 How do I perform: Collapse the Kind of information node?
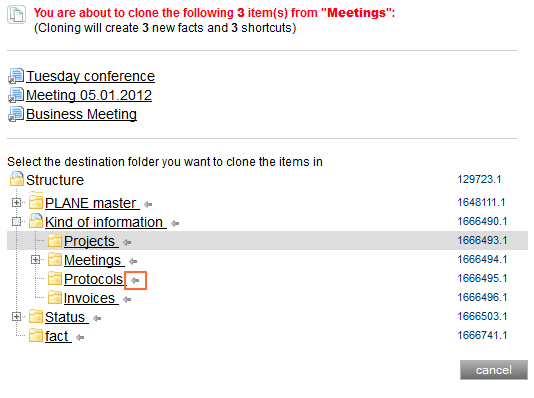click(16, 222)
